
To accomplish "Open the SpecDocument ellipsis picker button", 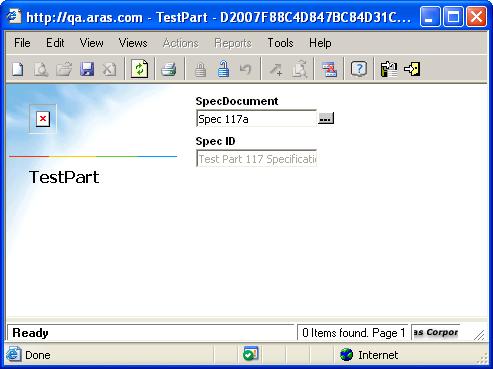I will point(326,118).
